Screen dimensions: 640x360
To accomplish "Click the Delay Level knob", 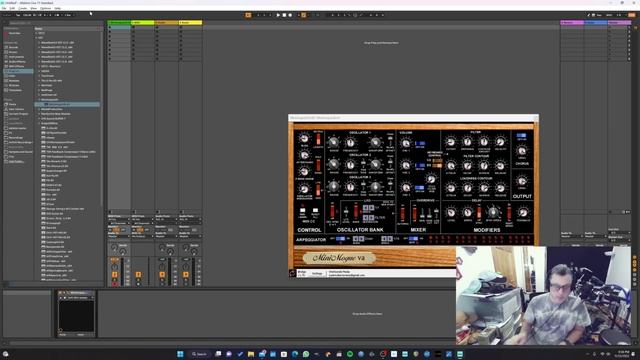I will pos(451,212).
